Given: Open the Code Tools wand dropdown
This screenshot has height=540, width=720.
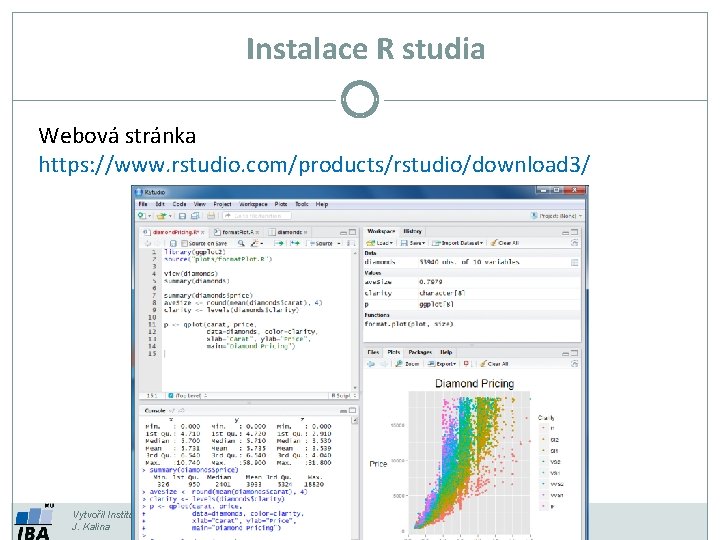Looking at the screenshot, I should pos(256,243).
